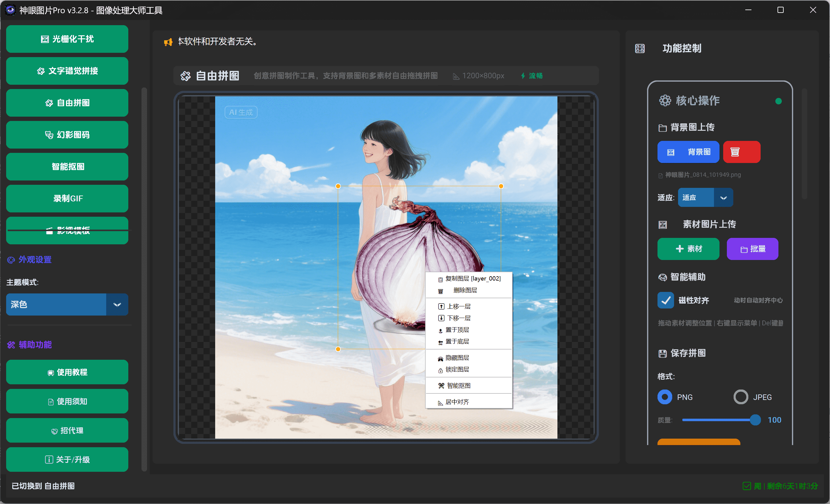Image resolution: width=830 pixels, height=504 pixels.
Task: Click the 功能控制 panel icon
Action: pos(640,48)
